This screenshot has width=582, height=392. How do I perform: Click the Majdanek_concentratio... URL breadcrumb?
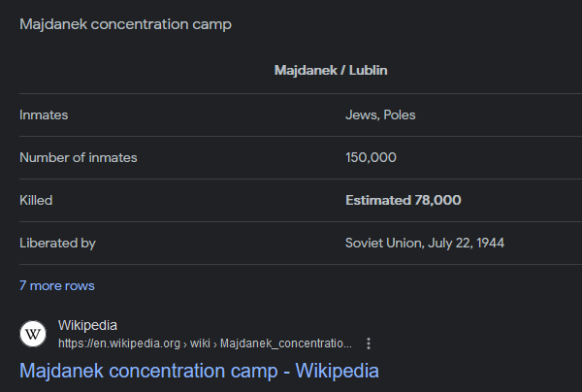point(286,343)
